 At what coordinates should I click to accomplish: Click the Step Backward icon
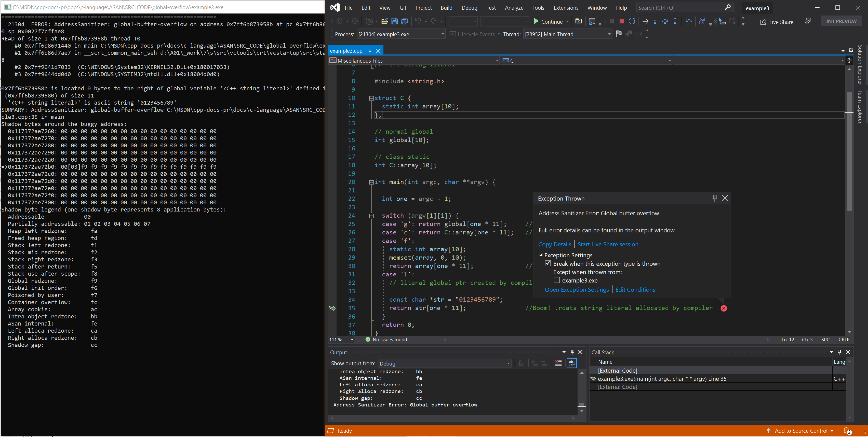point(688,21)
